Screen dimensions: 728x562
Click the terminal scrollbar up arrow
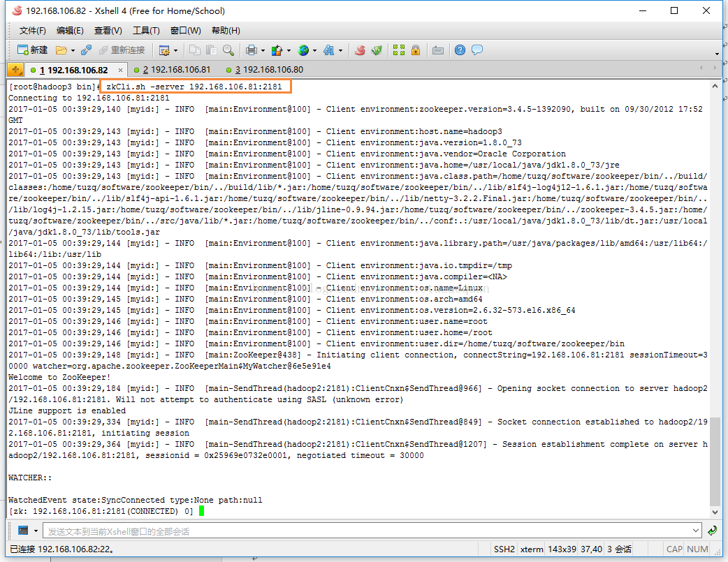point(715,86)
